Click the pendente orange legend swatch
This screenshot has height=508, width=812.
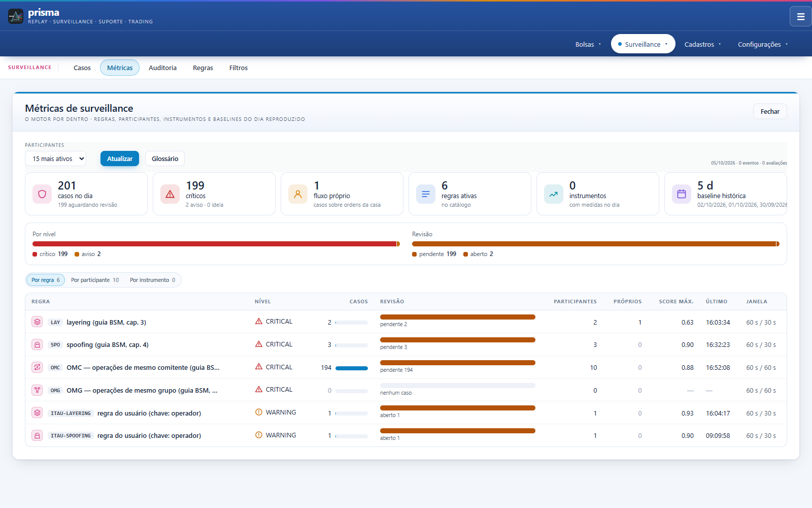[x=414, y=254]
